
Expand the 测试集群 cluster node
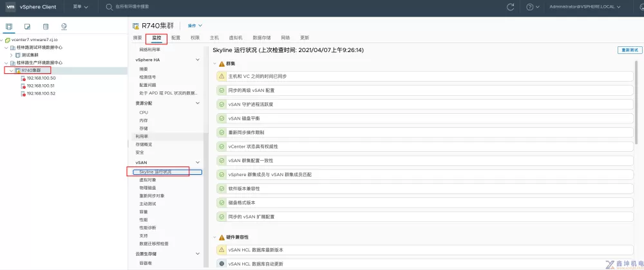pyautogui.click(x=12, y=55)
